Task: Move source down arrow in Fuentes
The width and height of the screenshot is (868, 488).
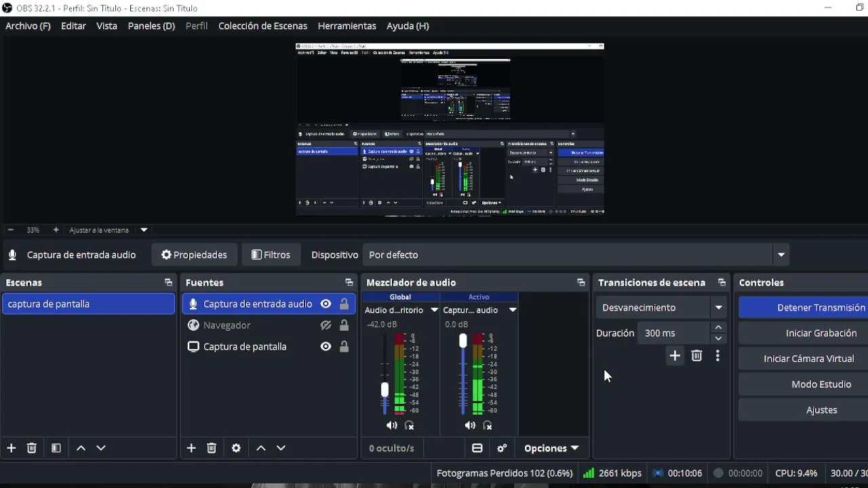Action: point(281,448)
